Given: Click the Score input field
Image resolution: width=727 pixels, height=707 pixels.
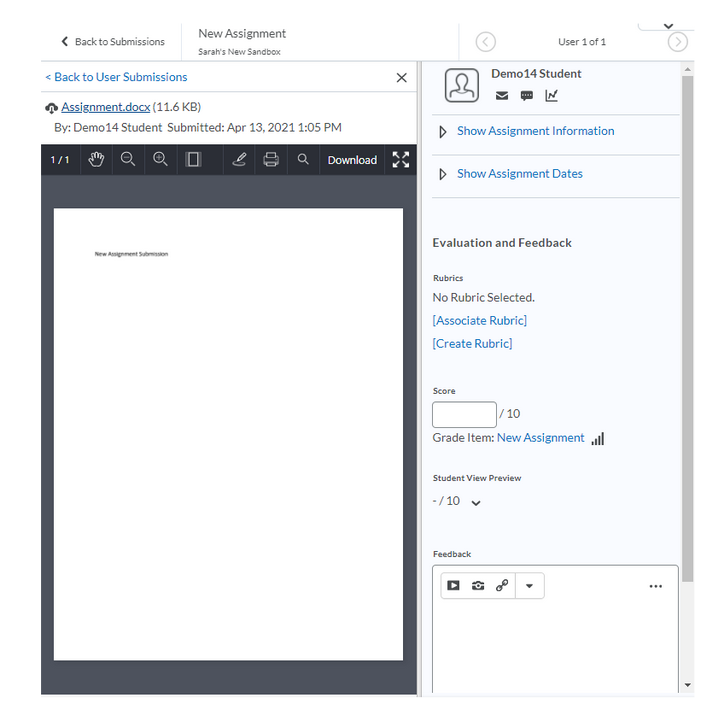Looking at the screenshot, I should click(x=464, y=414).
